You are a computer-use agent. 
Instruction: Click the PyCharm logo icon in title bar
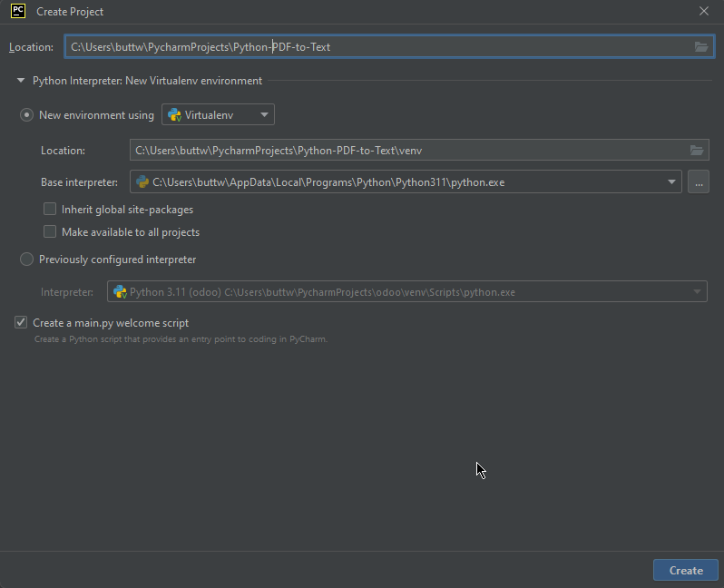pyautogui.click(x=17, y=12)
